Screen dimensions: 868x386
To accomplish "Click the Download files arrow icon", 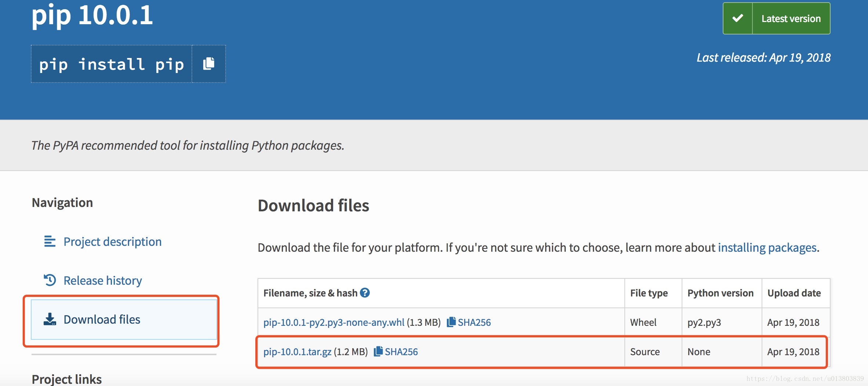I will (x=50, y=319).
